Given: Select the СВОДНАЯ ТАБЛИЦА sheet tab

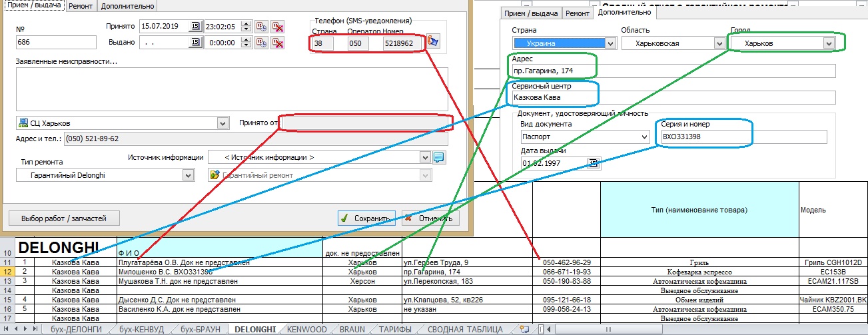Looking at the screenshot, I should 464,330.
